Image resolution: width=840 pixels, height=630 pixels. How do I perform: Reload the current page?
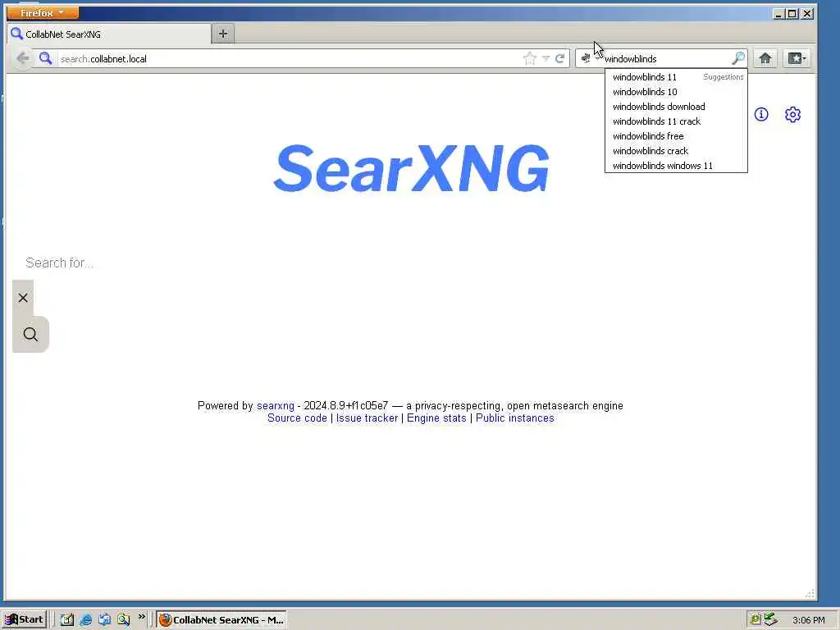[x=559, y=58]
